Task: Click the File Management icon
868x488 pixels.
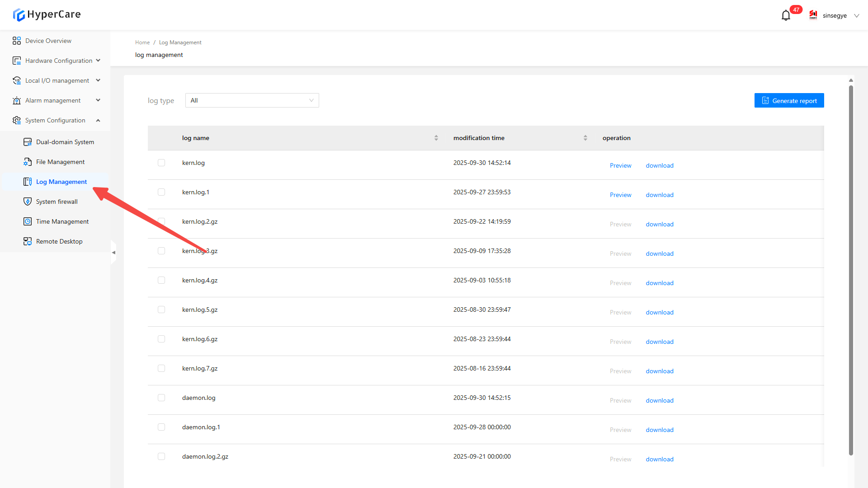Action: [x=28, y=162]
